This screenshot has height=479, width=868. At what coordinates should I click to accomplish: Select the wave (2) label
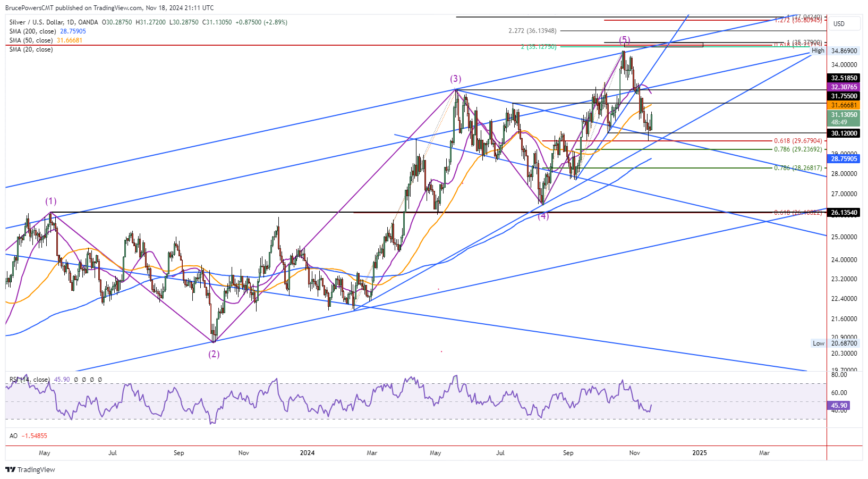(214, 354)
